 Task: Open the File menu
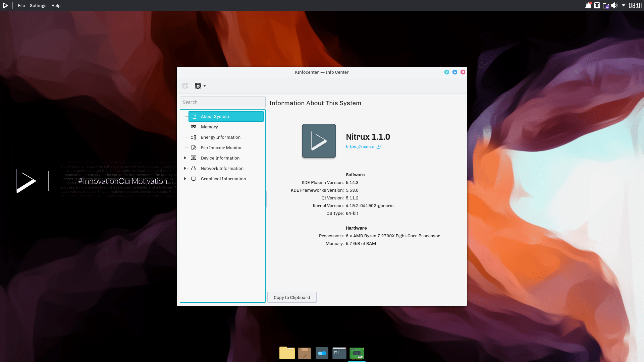(x=21, y=5)
